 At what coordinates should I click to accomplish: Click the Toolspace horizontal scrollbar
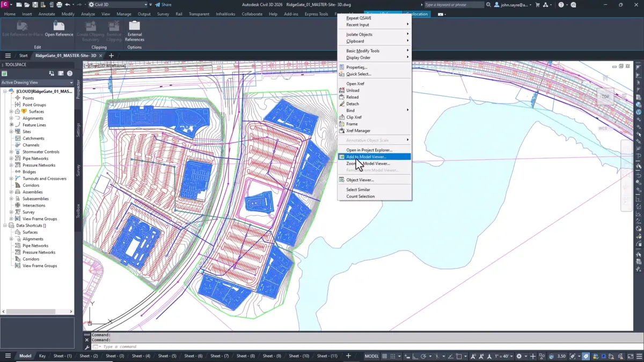point(36,311)
